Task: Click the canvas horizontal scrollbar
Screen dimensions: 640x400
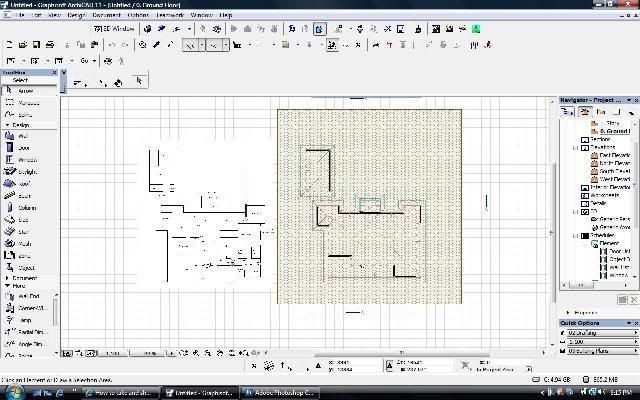Action: point(402,353)
